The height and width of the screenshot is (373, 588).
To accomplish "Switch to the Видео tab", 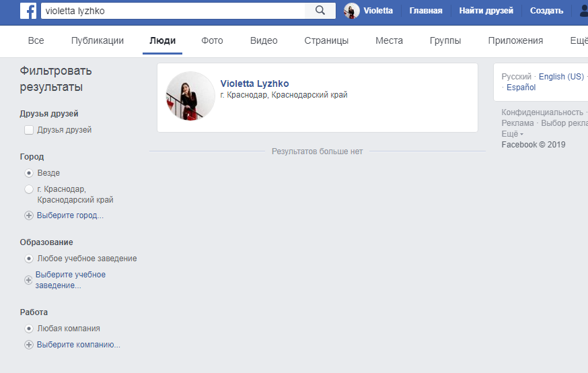I will click(x=264, y=40).
